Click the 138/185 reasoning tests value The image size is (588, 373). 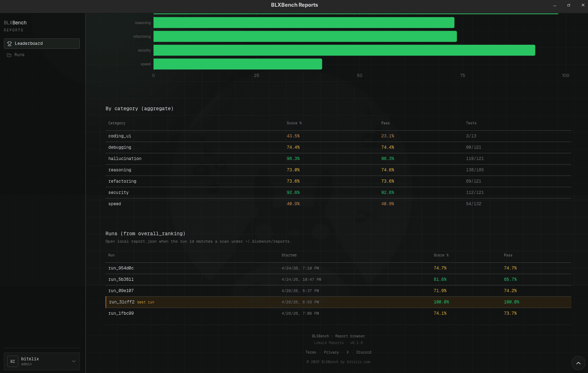pos(475,170)
